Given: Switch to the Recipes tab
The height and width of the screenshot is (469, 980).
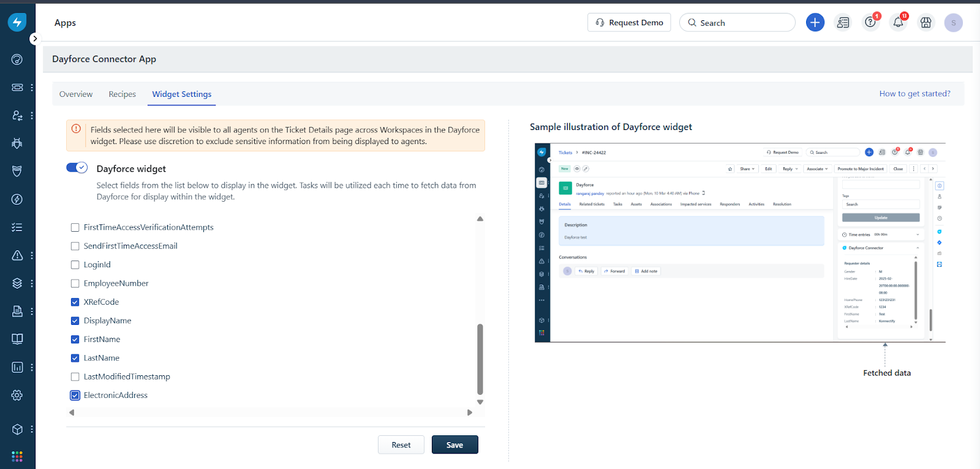Looking at the screenshot, I should point(123,94).
